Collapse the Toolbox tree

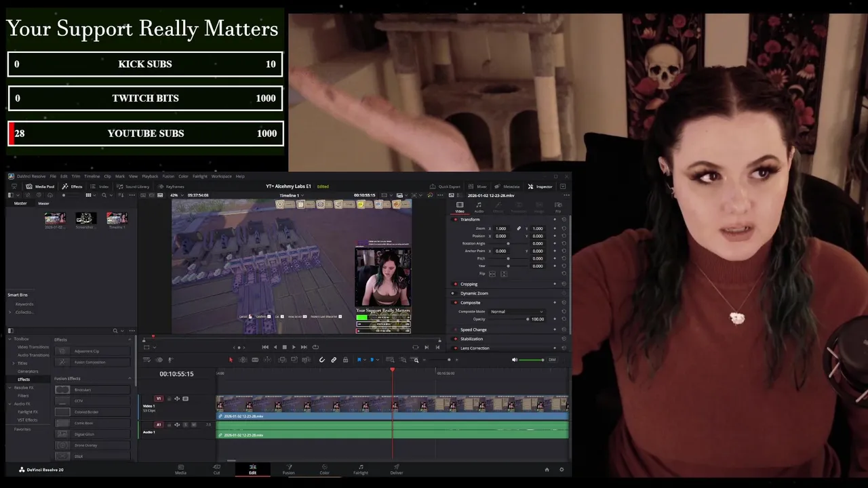[10, 339]
